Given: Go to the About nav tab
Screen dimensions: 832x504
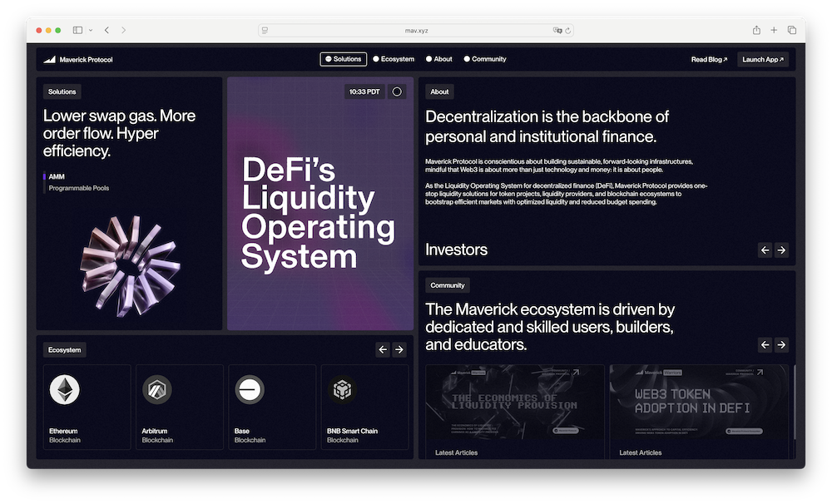Looking at the screenshot, I should tap(438, 59).
